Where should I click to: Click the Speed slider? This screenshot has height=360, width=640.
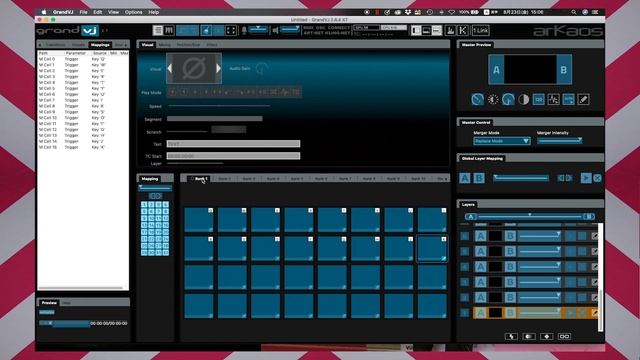(x=219, y=106)
